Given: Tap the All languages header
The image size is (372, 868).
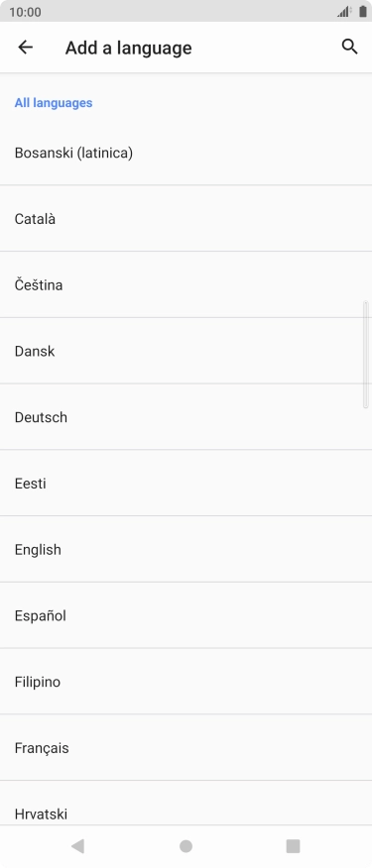Looking at the screenshot, I should (54, 103).
